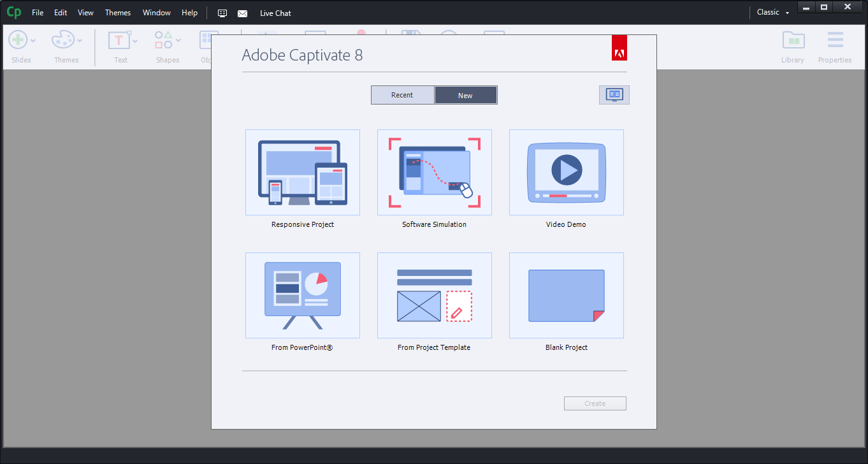868x464 pixels.
Task: Expand the Text tool dropdown arrow
Action: point(135,41)
